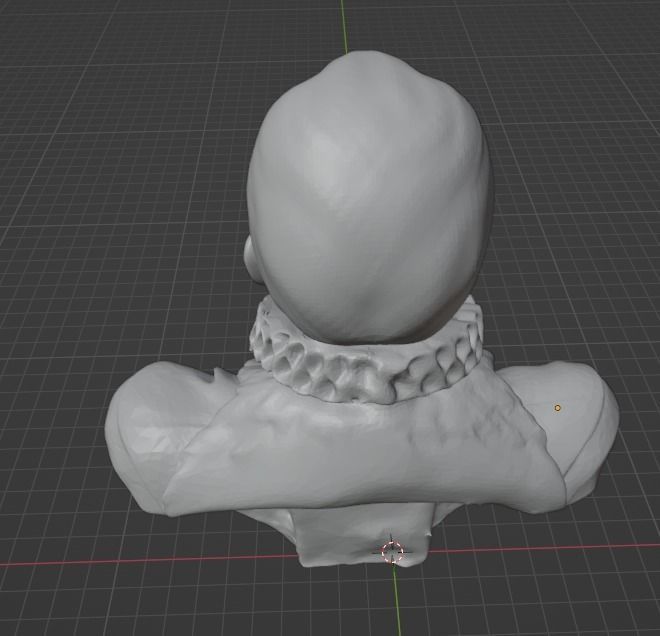The image size is (660, 636).
Task: Select the small orange origin dot
Action: click(x=557, y=408)
